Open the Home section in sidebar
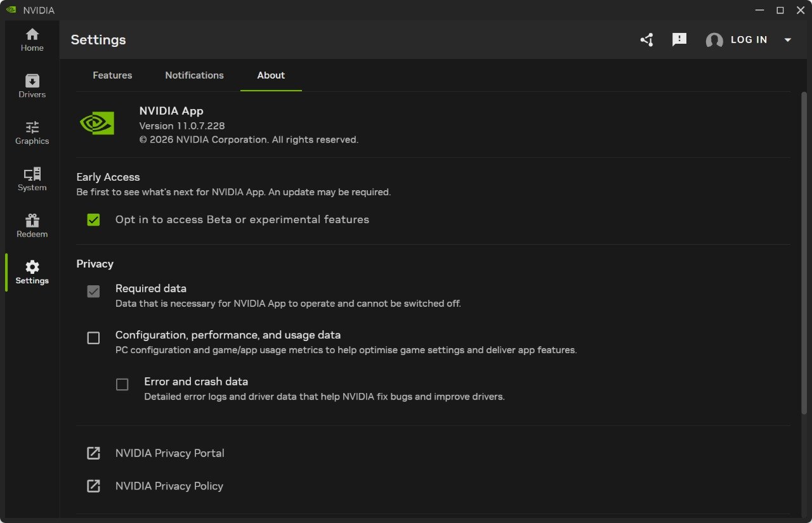Screen dimensions: 812x523 (x=32, y=38)
